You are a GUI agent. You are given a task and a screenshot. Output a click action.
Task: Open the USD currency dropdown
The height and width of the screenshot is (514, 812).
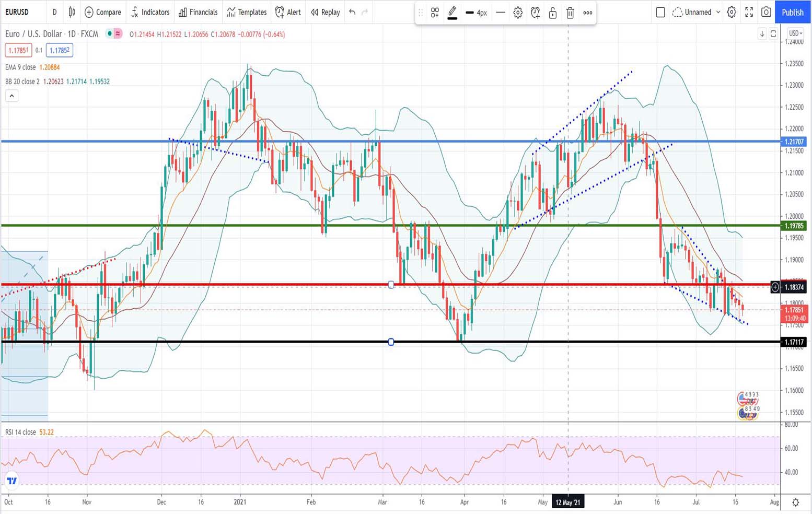point(796,33)
